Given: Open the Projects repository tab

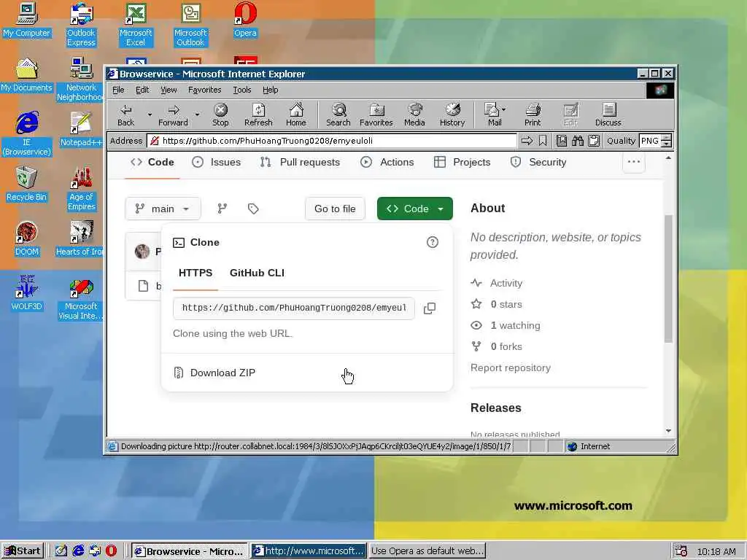Looking at the screenshot, I should [x=462, y=162].
